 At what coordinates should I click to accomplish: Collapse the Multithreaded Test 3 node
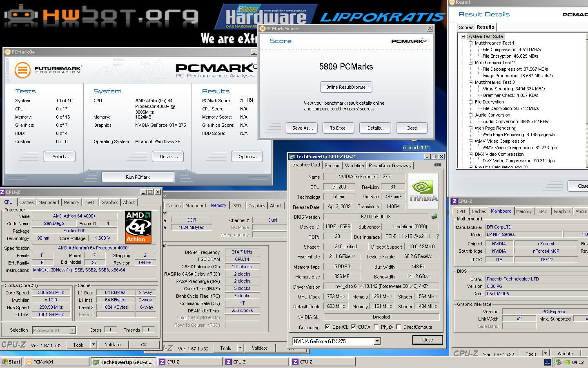[x=471, y=82]
